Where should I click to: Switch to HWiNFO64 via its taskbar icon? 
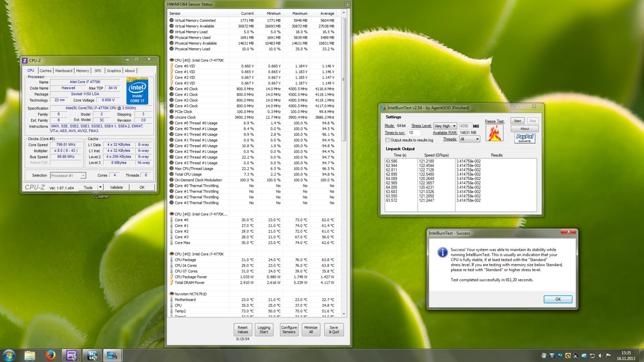click(92, 355)
